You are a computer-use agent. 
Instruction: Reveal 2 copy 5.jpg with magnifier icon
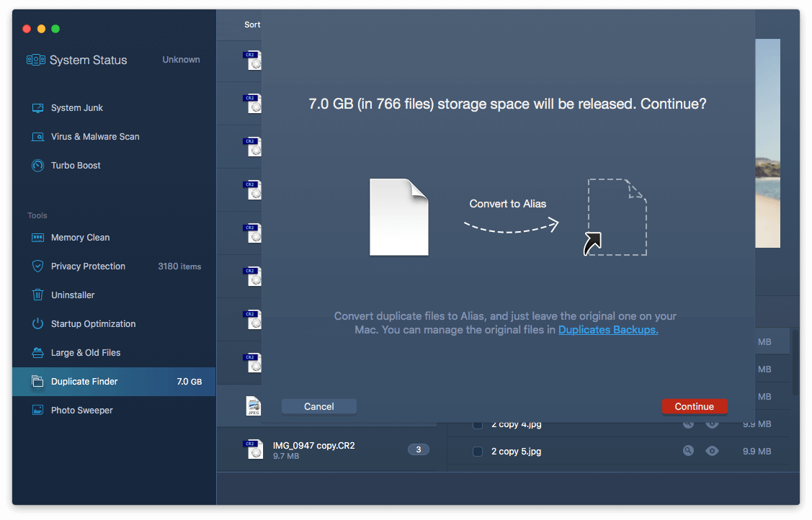click(688, 451)
